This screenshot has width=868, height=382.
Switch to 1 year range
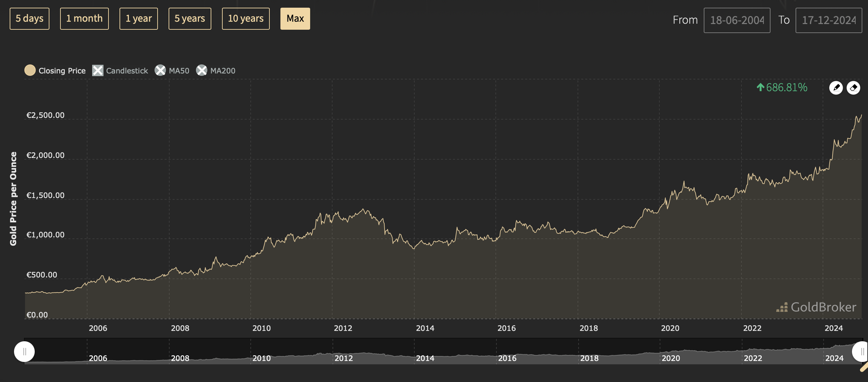click(x=139, y=19)
